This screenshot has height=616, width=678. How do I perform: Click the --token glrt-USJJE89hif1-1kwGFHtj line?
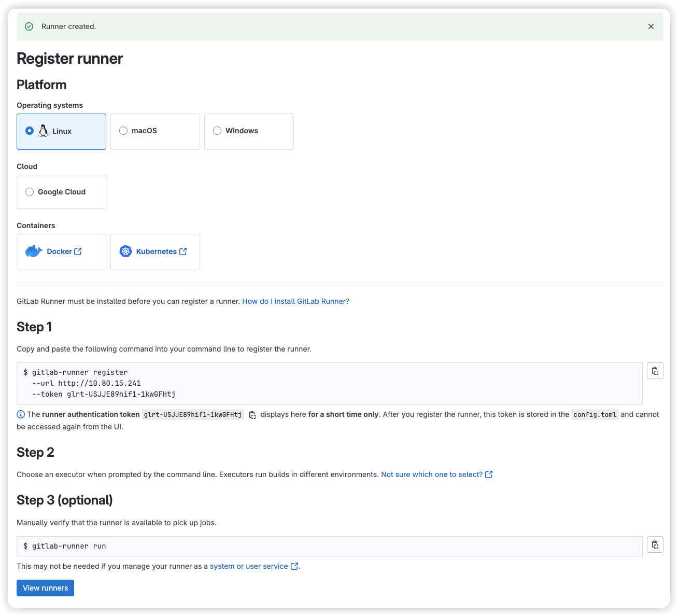tap(104, 394)
